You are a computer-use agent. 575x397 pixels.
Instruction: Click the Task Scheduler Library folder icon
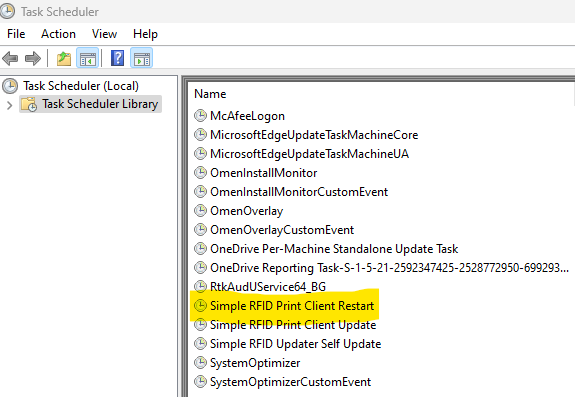pos(29,104)
